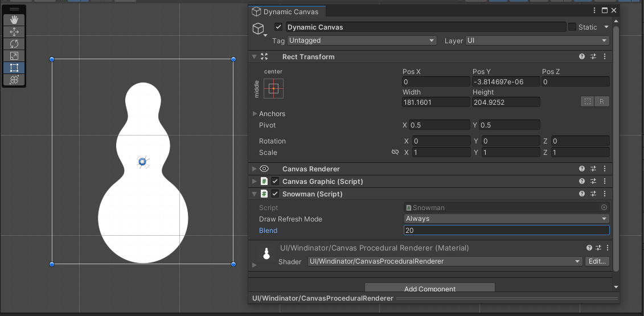The image size is (644, 316).
Task: Expand the Canvas Graphic component
Action: coord(255,181)
